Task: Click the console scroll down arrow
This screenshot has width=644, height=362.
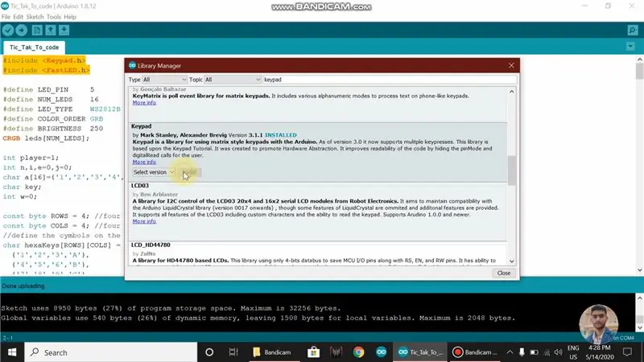Action: click(639, 328)
